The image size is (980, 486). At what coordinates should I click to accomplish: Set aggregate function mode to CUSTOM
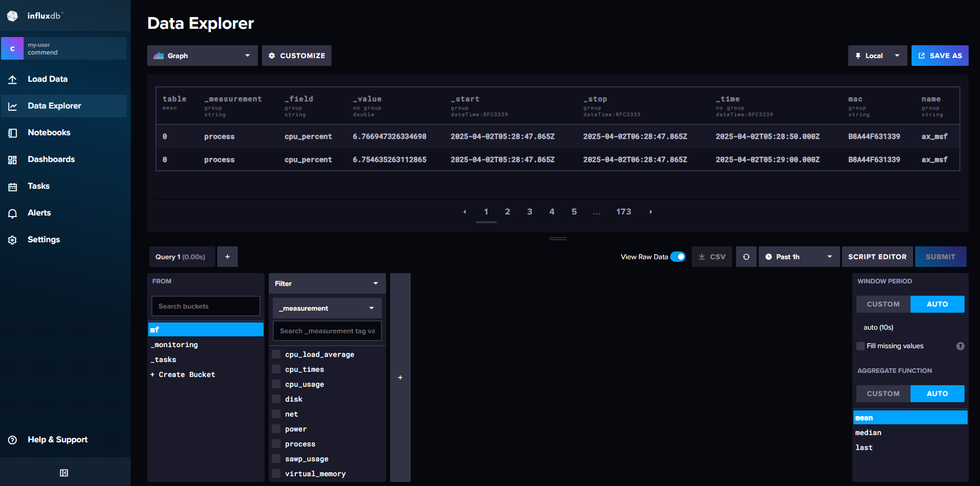coord(883,393)
